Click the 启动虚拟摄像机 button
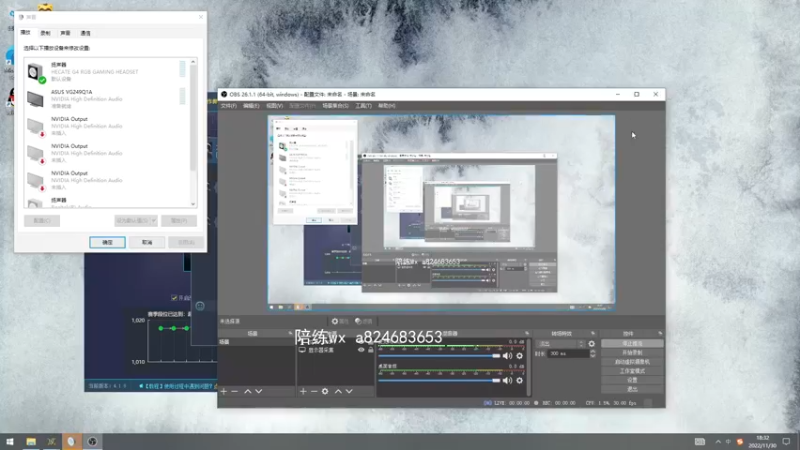 (x=632, y=362)
